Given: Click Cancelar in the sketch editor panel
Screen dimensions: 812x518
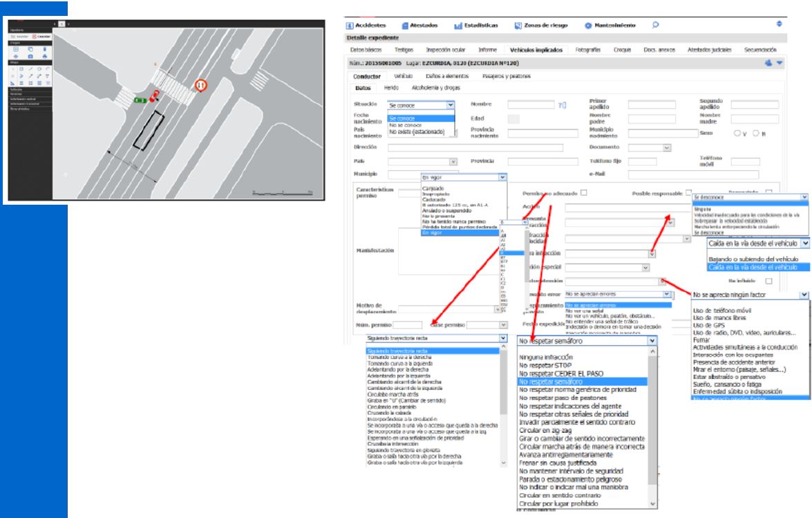Looking at the screenshot, I should pos(41,37).
